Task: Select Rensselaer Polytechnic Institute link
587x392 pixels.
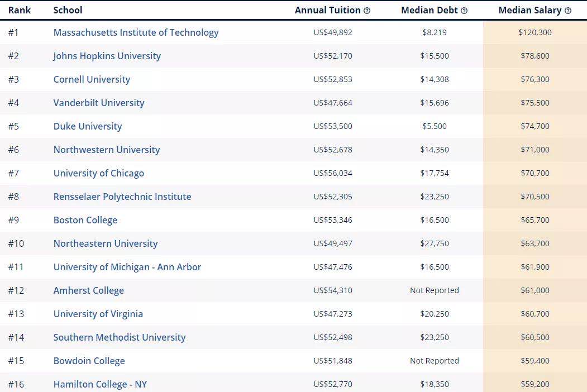Action: [122, 197]
